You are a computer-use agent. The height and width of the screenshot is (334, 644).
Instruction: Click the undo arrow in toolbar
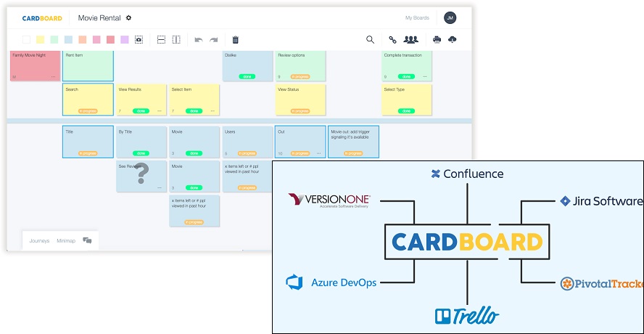tap(199, 40)
